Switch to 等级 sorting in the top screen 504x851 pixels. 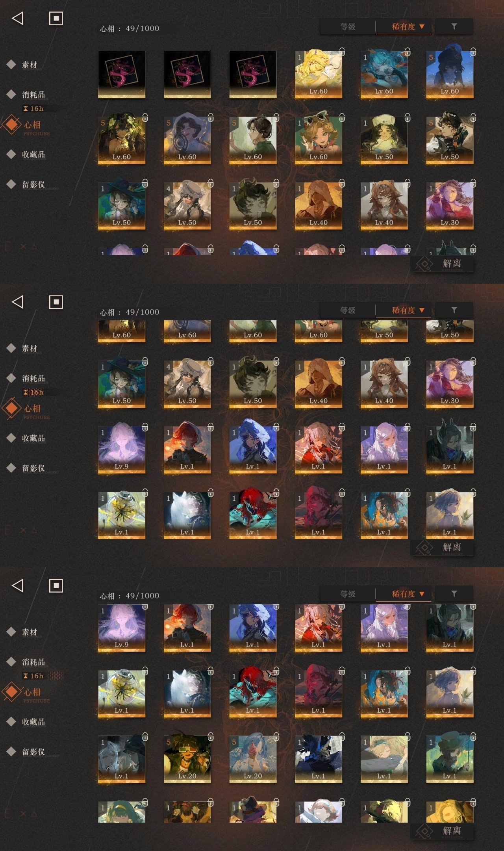[x=348, y=26]
